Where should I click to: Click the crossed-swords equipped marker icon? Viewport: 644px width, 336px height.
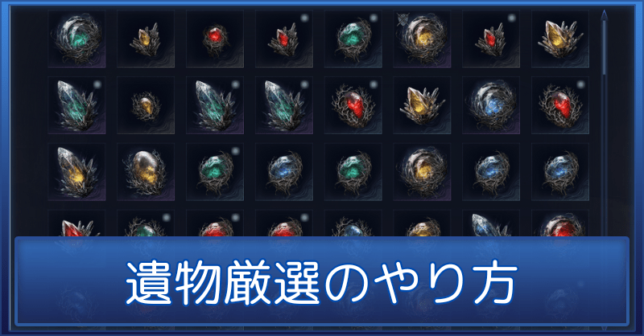pyautogui.click(x=402, y=18)
